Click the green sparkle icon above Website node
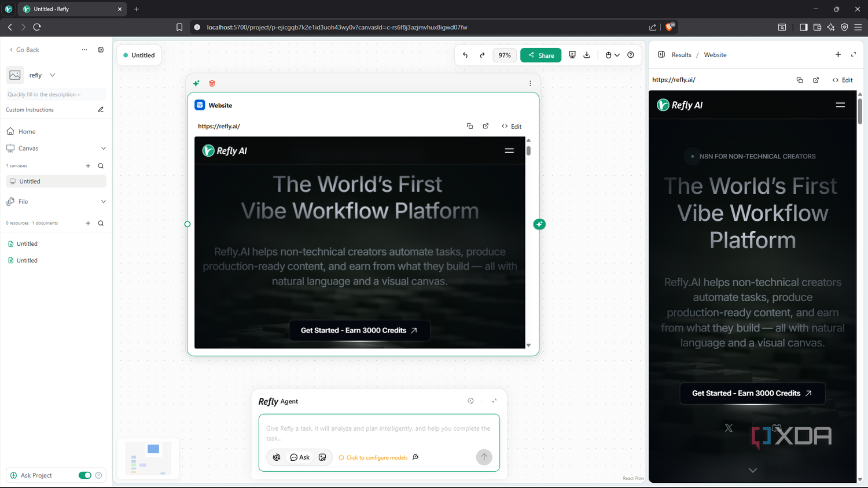868x488 pixels. [x=196, y=83]
